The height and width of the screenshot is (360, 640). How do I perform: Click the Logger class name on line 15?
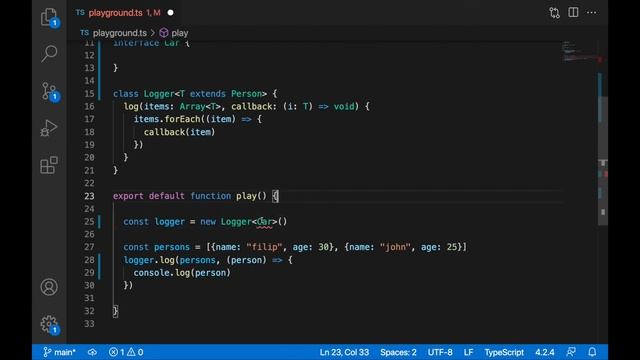(x=159, y=94)
